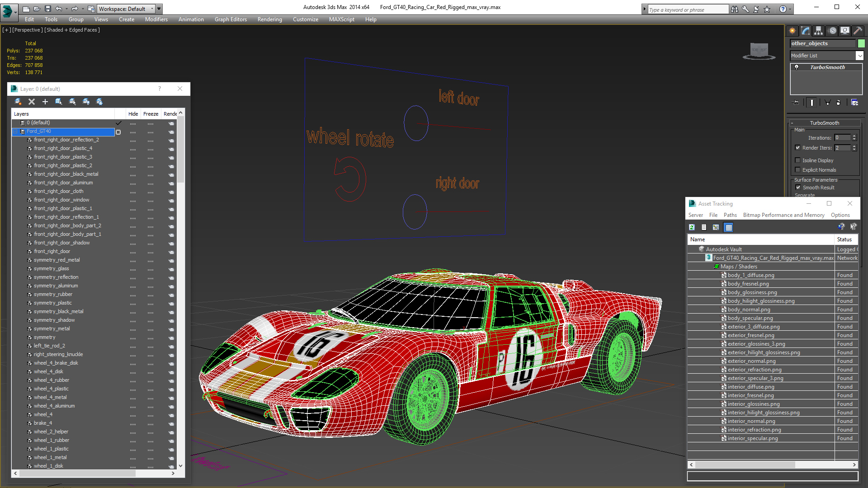Viewport: 868px width, 488px height.
Task: Click the Save File floppy icon
Action: pyautogui.click(x=47, y=9)
